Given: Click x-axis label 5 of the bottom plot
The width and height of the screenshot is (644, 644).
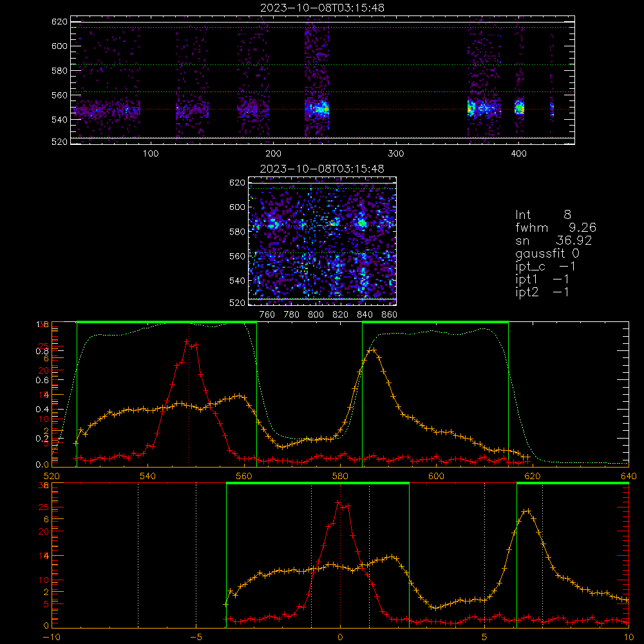Looking at the screenshot, I should tap(485, 637).
